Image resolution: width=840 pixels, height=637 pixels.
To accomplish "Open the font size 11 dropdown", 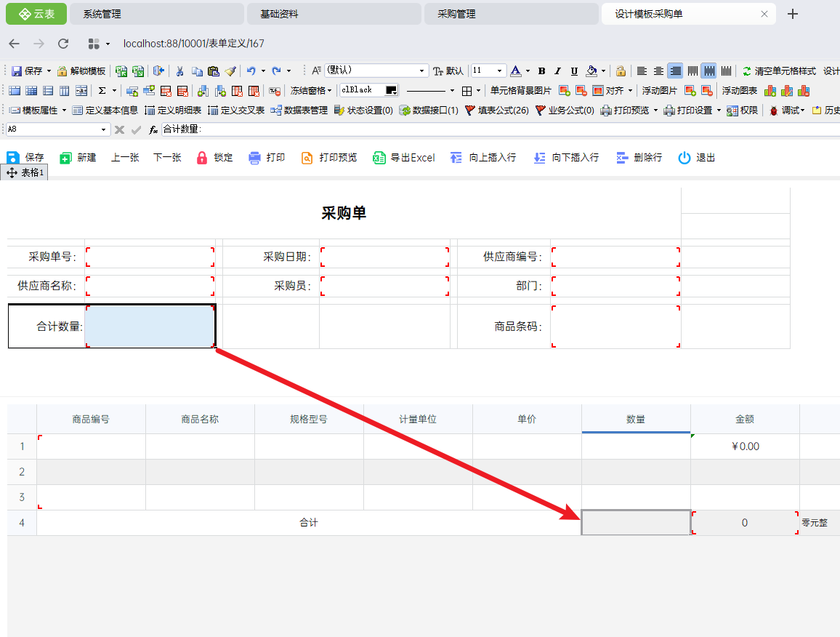I will [x=499, y=71].
